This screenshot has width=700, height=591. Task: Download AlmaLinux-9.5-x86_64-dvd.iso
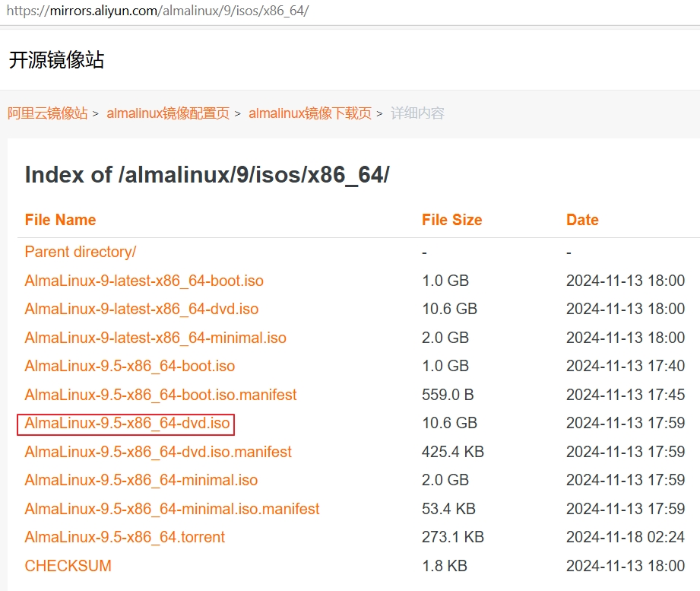127,423
